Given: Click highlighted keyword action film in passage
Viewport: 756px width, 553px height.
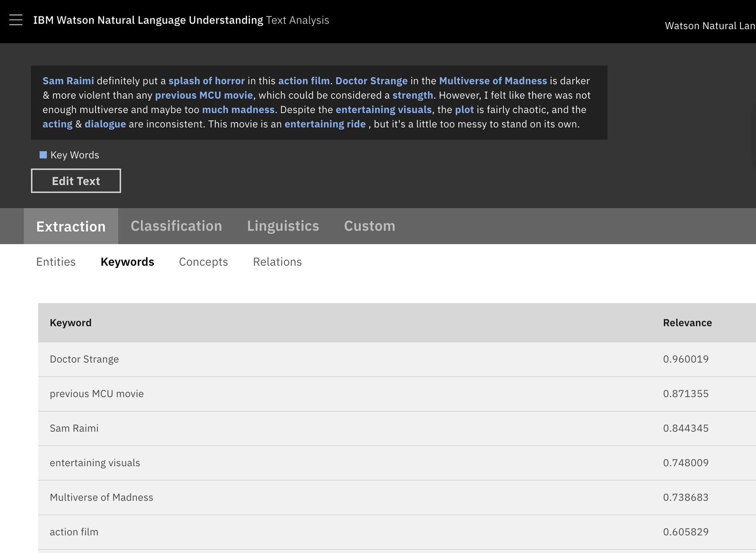Looking at the screenshot, I should pyautogui.click(x=304, y=81).
